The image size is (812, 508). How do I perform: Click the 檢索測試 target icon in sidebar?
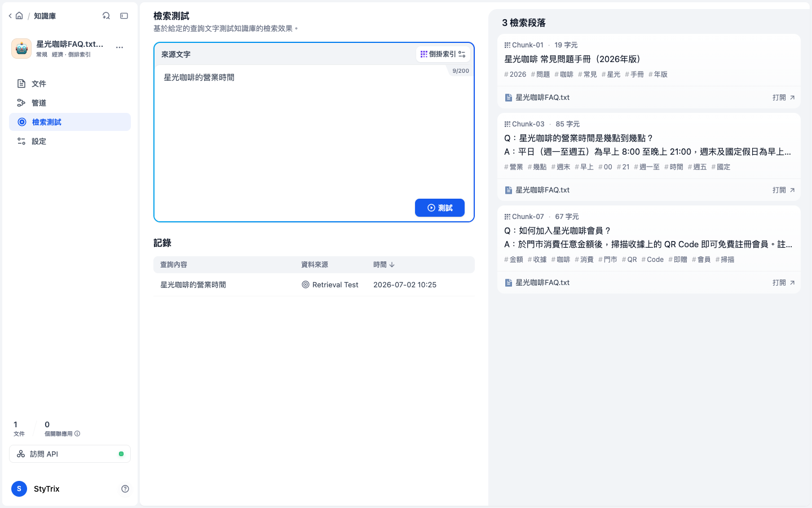[22, 122]
